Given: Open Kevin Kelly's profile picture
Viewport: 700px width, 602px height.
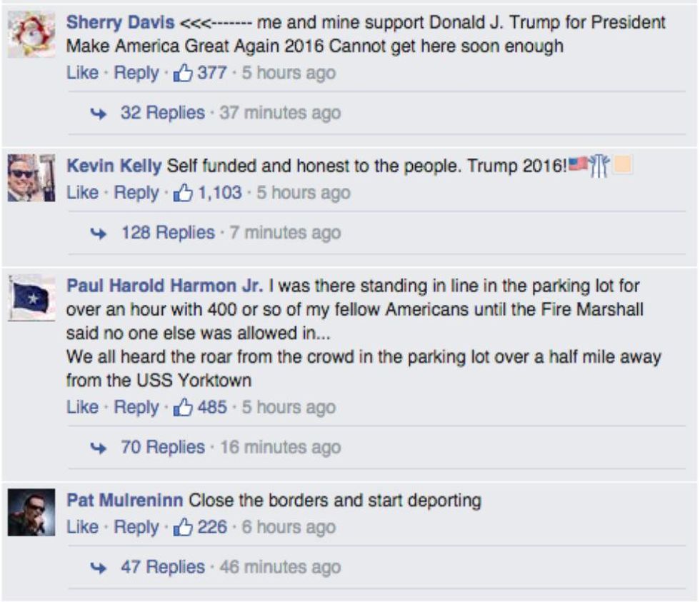Looking at the screenshot, I should [31, 178].
